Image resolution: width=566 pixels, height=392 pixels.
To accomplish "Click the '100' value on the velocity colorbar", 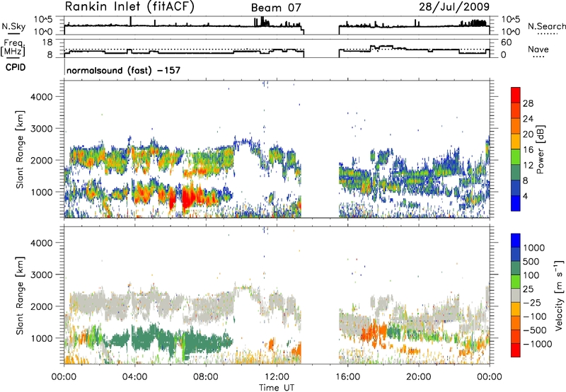I will (x=531, y=275).
